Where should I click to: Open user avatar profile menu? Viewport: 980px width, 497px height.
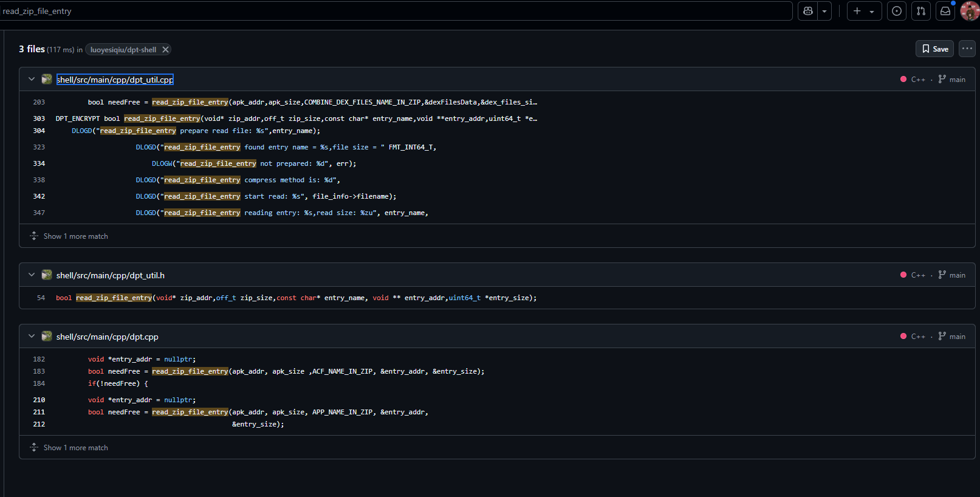click(970, 11)
